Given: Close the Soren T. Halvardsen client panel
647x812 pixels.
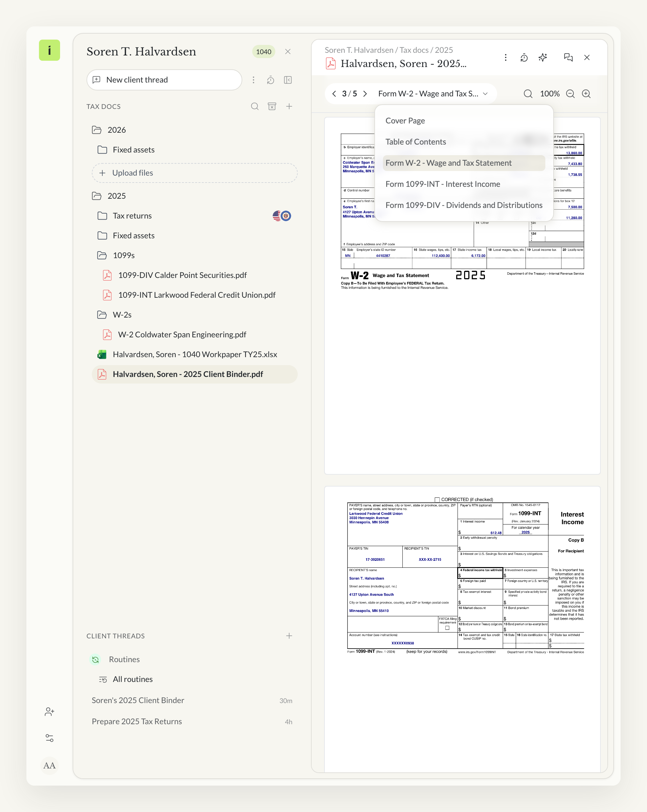Looking at the screenshot, I should click(x=288, y=51).
